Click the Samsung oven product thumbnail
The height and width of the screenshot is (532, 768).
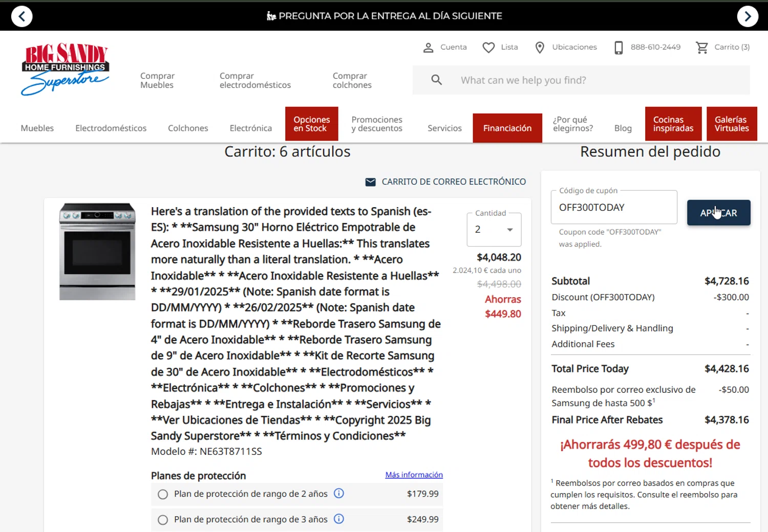click(97, 252)
